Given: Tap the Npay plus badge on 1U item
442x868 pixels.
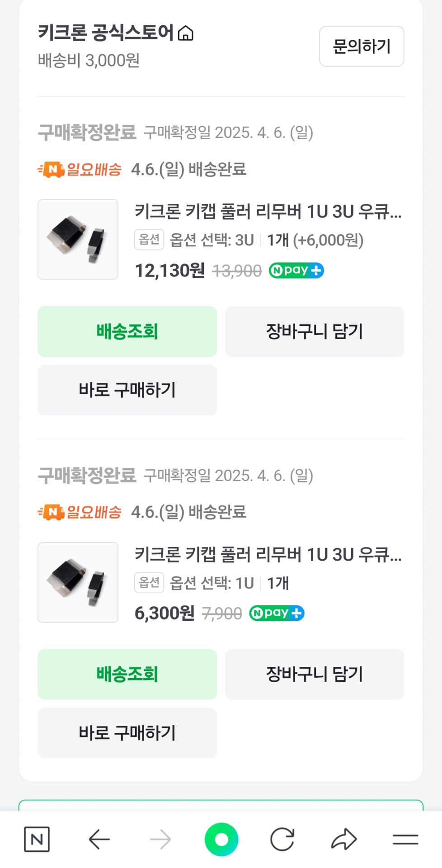Looking at the screenshot, I should [x=277, y=613].
